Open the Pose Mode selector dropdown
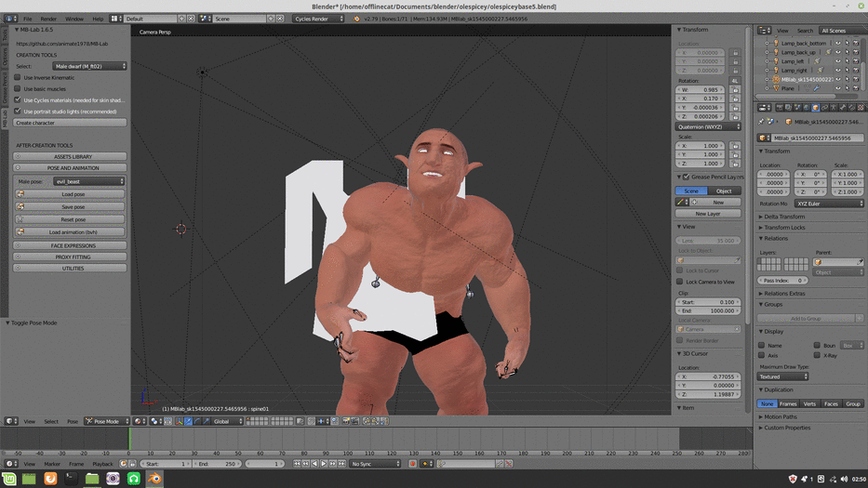This screenshot has height=488, width=868. (x=107, y=421)
